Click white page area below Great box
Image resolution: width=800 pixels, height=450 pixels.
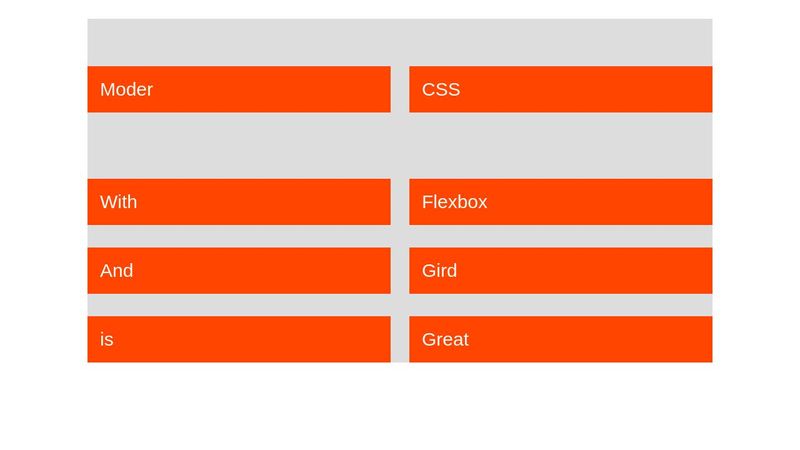coord(561,406)
